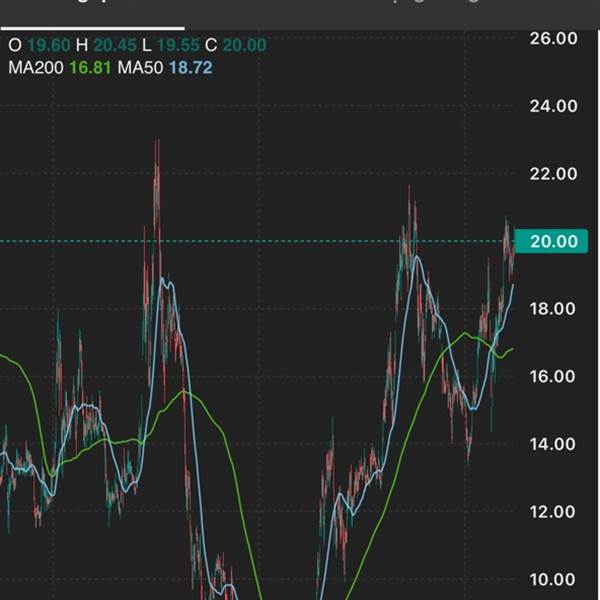The width and height of the screenshot is (600, 600).
Task: Click the 22.00 price axis label
Action: coord(553,174)
